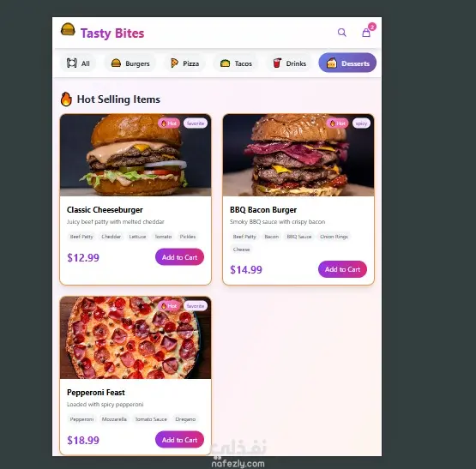Select the Drinks category
Screen dimensions: 476x469
pos(289,63)
